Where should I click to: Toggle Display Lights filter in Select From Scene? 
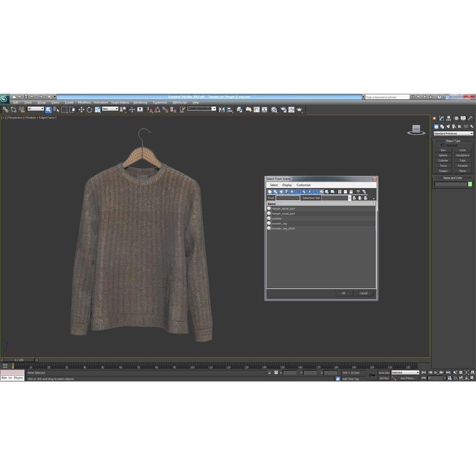point(281,192)
